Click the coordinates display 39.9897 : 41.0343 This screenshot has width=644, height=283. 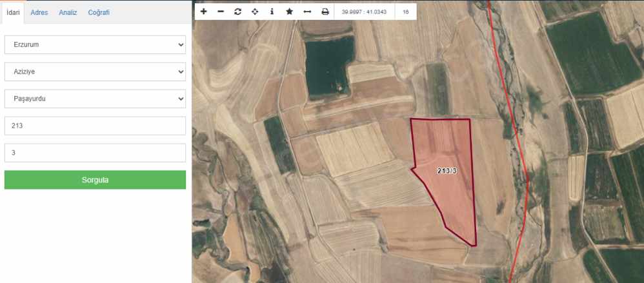click(364, 12)
